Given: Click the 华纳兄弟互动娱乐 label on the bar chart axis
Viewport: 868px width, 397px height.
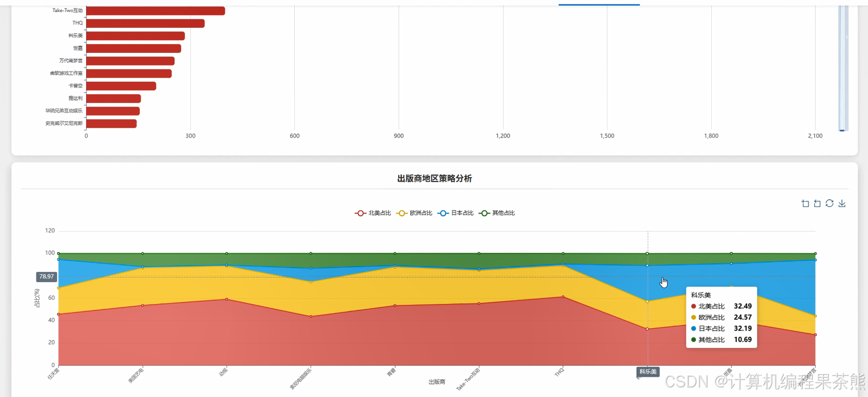Looking at the screenshot, I should point(64,110).
